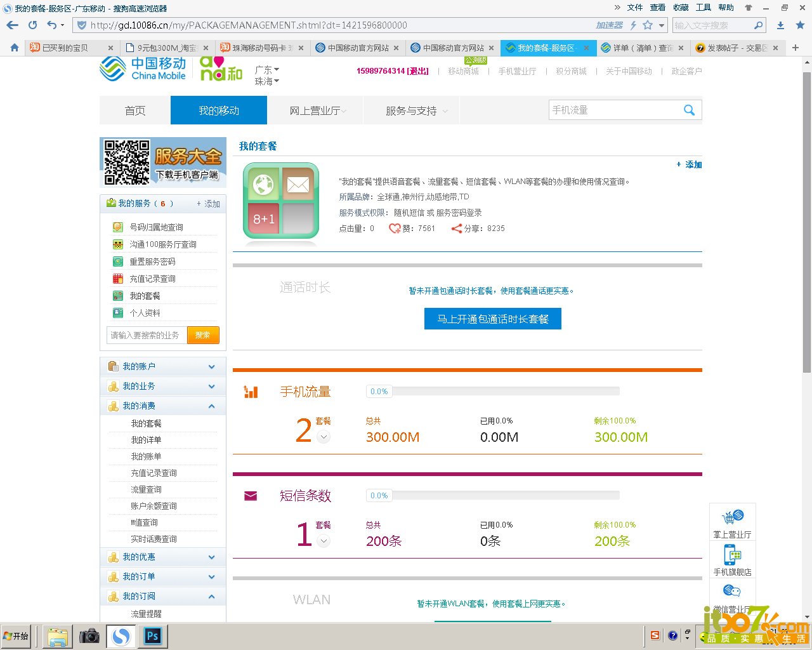Click the undo closed tab icon

(52, 25)
